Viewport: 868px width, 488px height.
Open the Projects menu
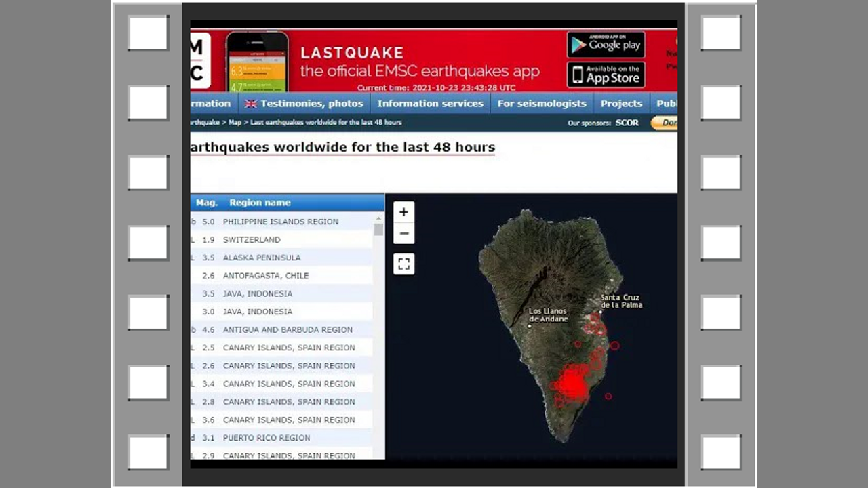click(620, 104)
